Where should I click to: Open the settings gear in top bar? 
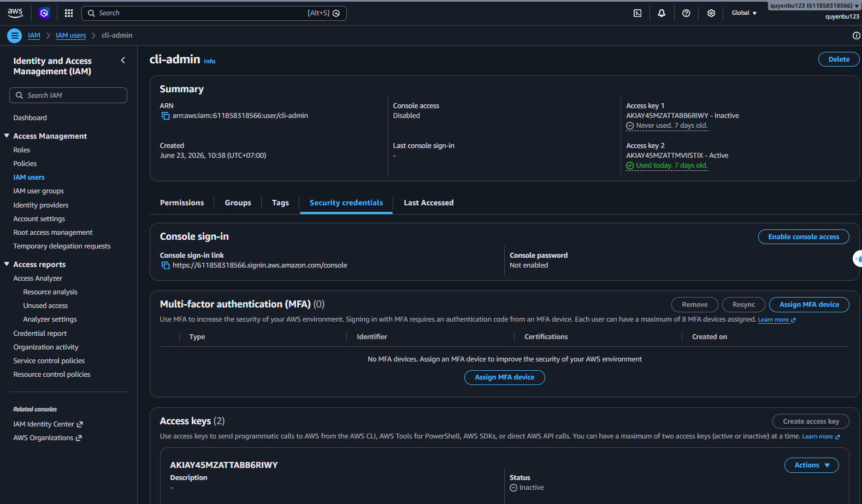(x=711, y=13)
